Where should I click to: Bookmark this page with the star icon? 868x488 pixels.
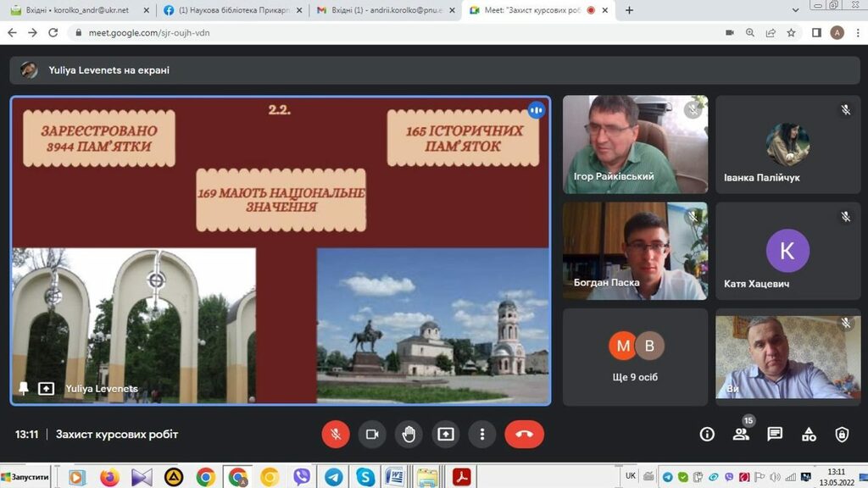tap(791, 32)
